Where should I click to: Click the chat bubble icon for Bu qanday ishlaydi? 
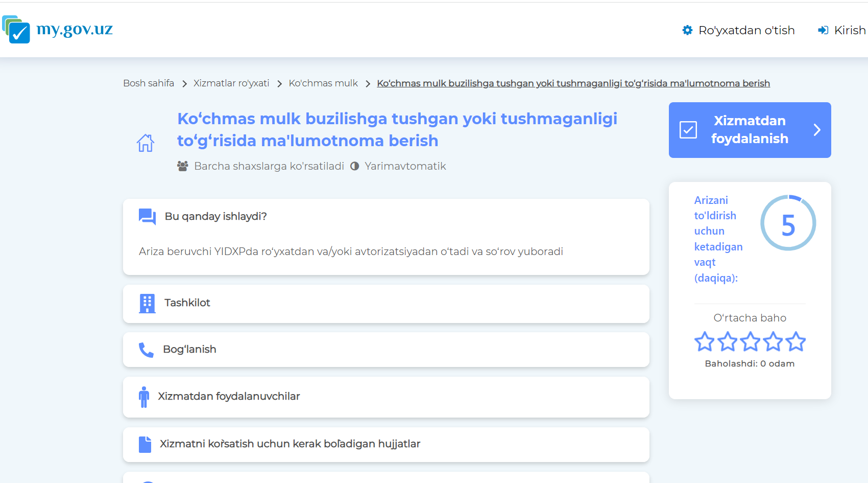coord(147,217)
